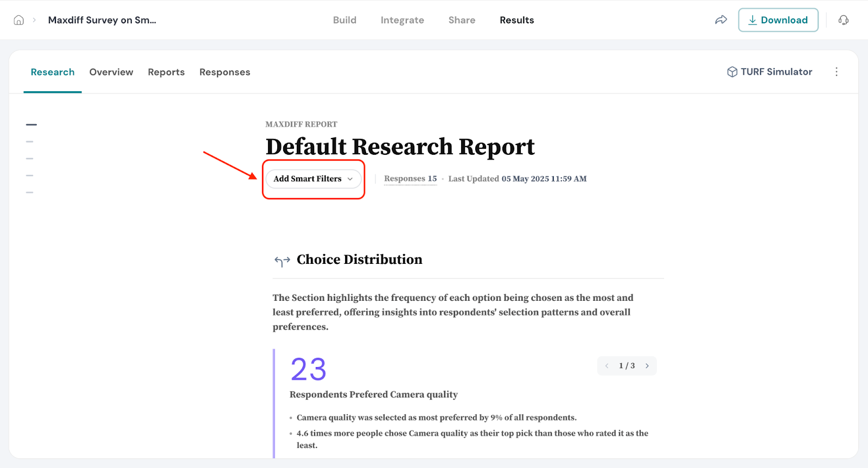Select the Research tab
This screenshot has height=468, width=868.
[x=53, y=72]
